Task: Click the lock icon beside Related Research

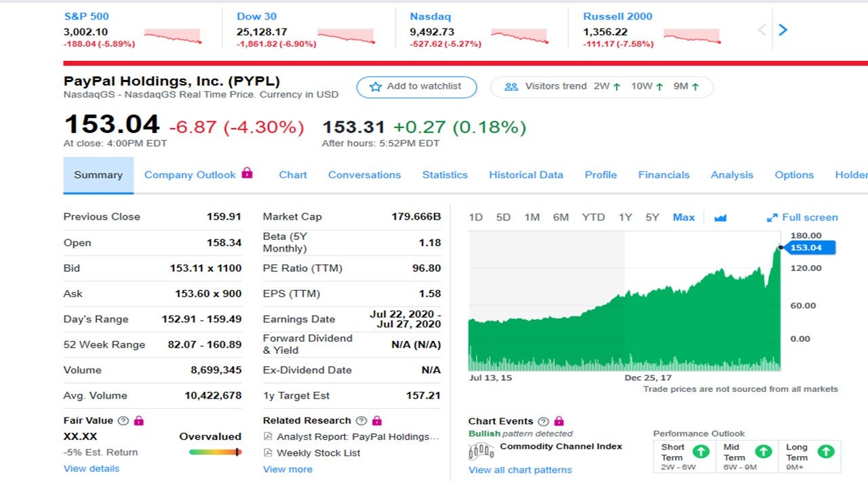Action: (x=377, y=420)
